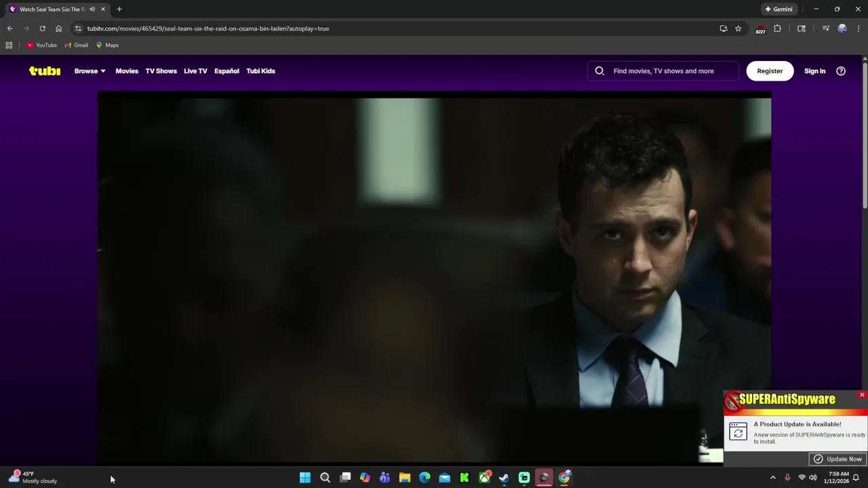Screen dimensions: 868x488
Task: Open Task View on the taskbar
Action: pos(345,478)
